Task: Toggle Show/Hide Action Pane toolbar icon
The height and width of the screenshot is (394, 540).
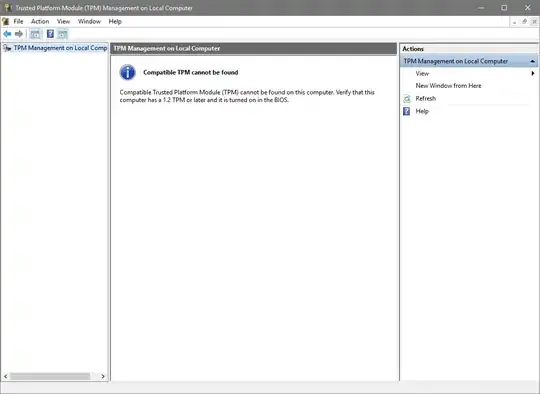Action: pyautogui.click(x=62, y=34)
